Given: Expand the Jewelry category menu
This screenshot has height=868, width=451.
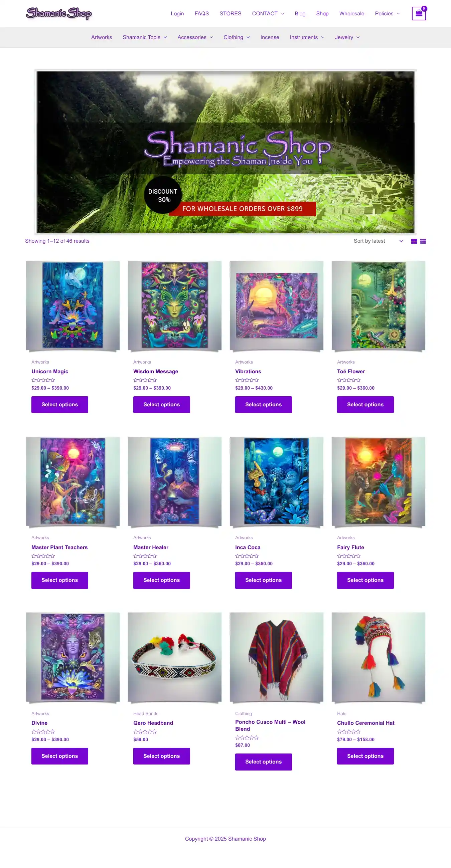Looking at the screenshot, I should point(347,37).
